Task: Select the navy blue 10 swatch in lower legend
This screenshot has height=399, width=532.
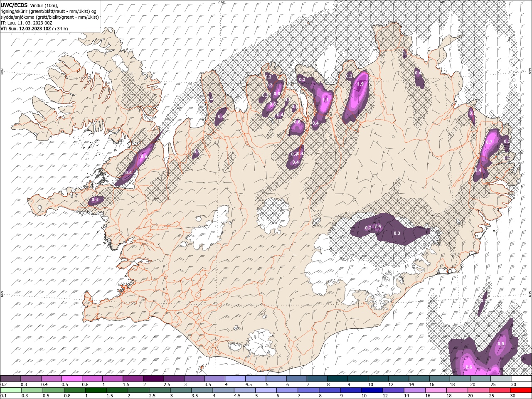Action: pyautogui.click(x=372, y=390)
